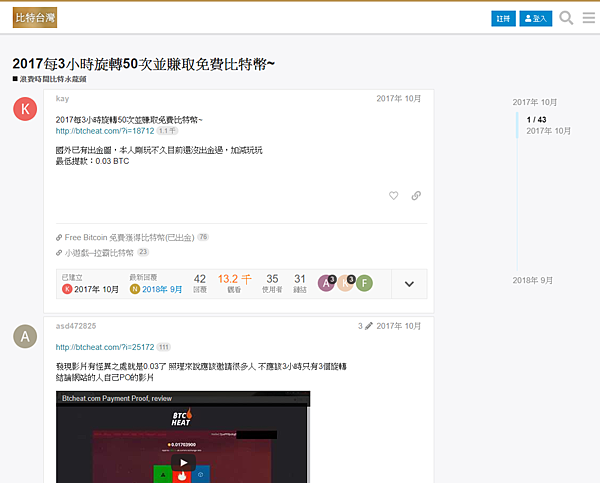The height and width of the screenshot is (483, 600).
Task: Open the search magnifier icon
Action: pos(566,18)
